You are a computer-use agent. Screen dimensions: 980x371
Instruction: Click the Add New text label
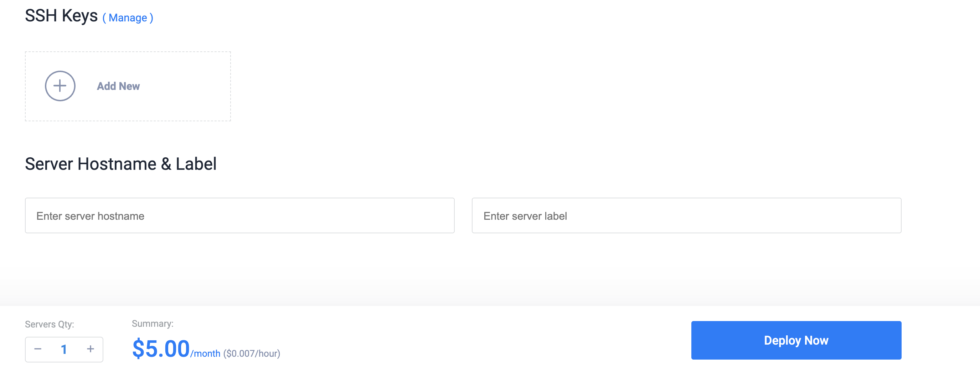tap(118, 86)
